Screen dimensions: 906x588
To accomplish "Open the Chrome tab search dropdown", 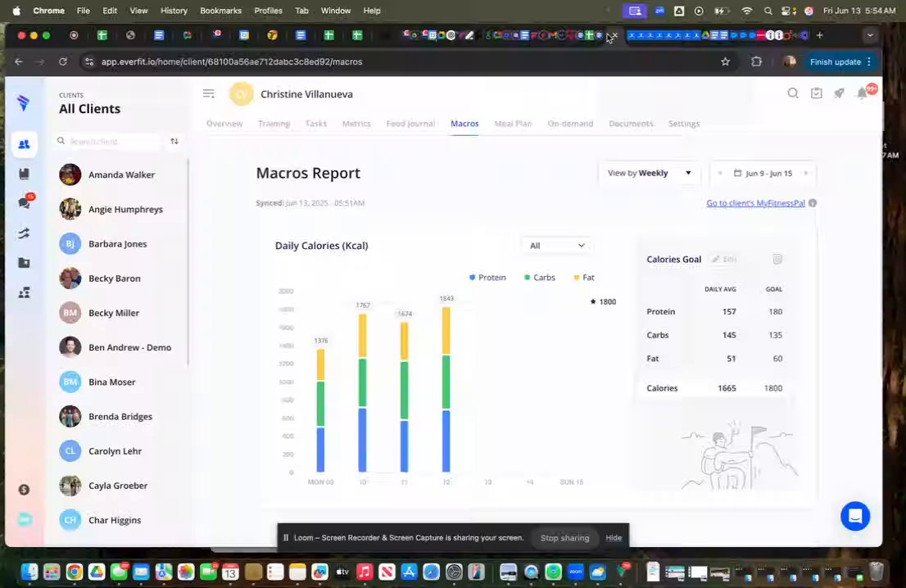I will pyautogui.click(x=870, y=35).
